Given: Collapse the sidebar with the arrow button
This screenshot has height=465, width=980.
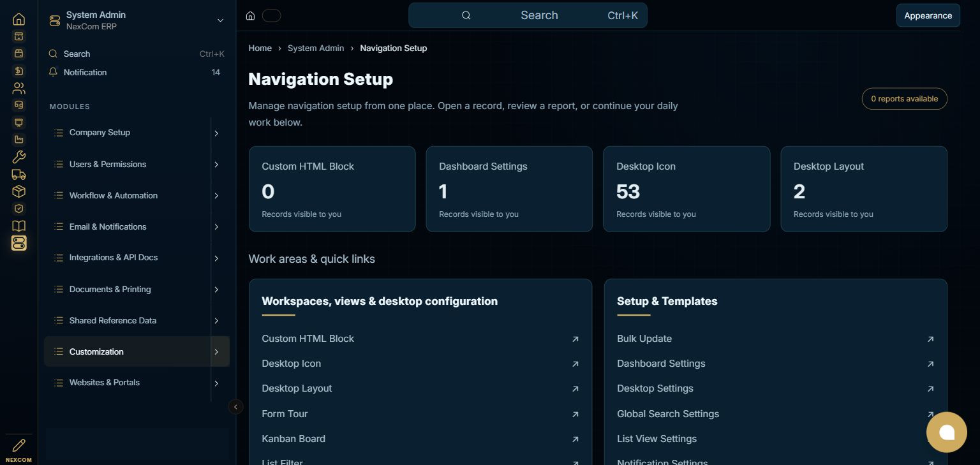Looking at the screenshot, I should (x=235, y=406).
